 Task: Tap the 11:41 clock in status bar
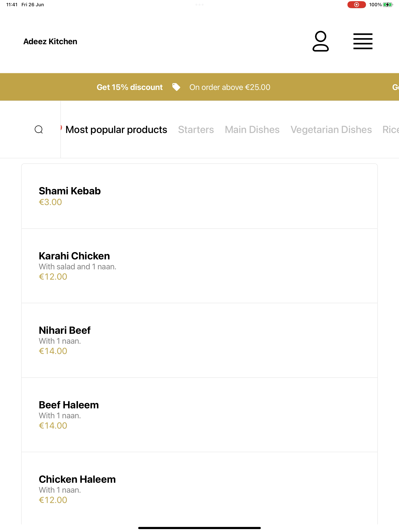pyautogui.click(x=12, y=4)
